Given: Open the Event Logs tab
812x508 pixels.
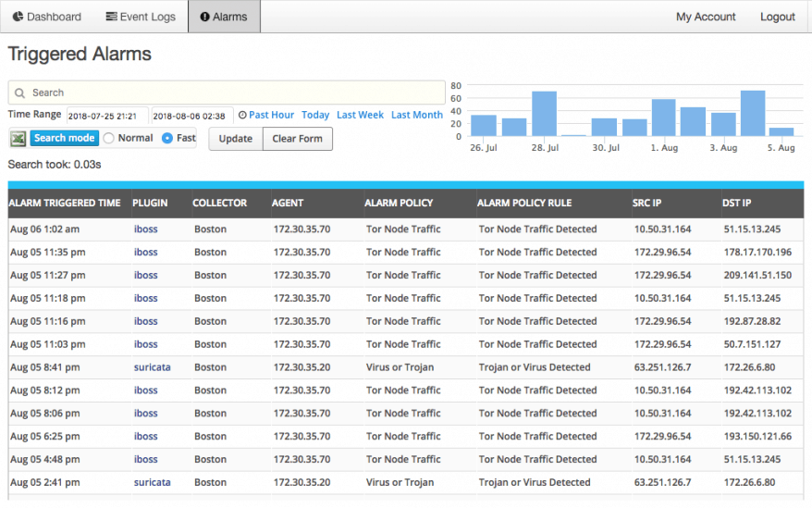Looking at the screenshot, I should click(x=141, y=17).
